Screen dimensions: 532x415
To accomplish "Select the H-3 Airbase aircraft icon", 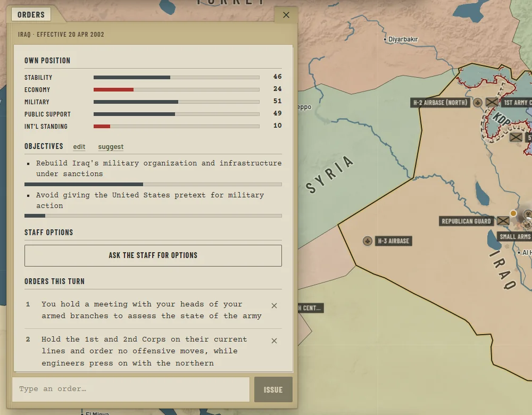I will pyautogui.click(x=368, y=241).
